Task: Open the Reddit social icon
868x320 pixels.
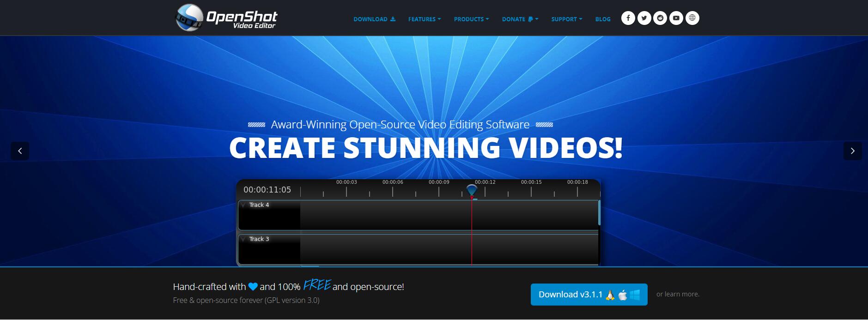Action: pos(660,18)
